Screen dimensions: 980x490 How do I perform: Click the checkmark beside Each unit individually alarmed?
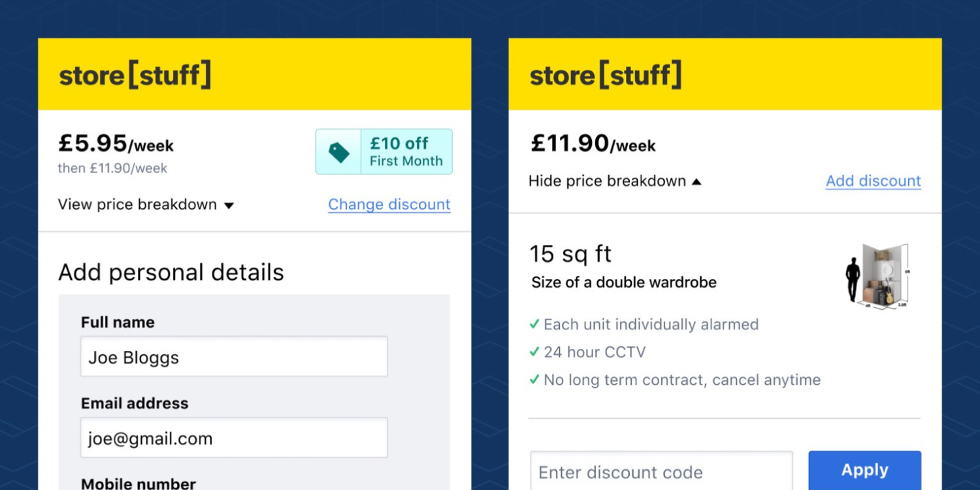click(x=534, y=324)
